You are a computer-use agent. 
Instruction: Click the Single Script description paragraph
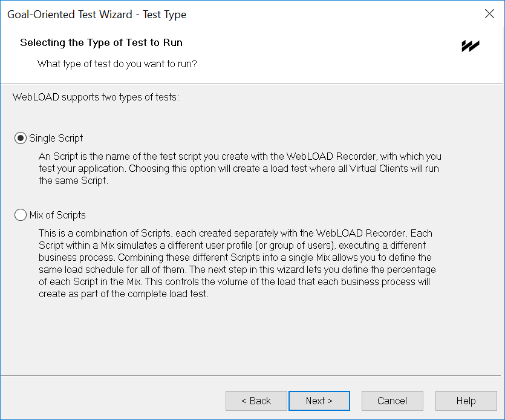(x=240, y=169)
